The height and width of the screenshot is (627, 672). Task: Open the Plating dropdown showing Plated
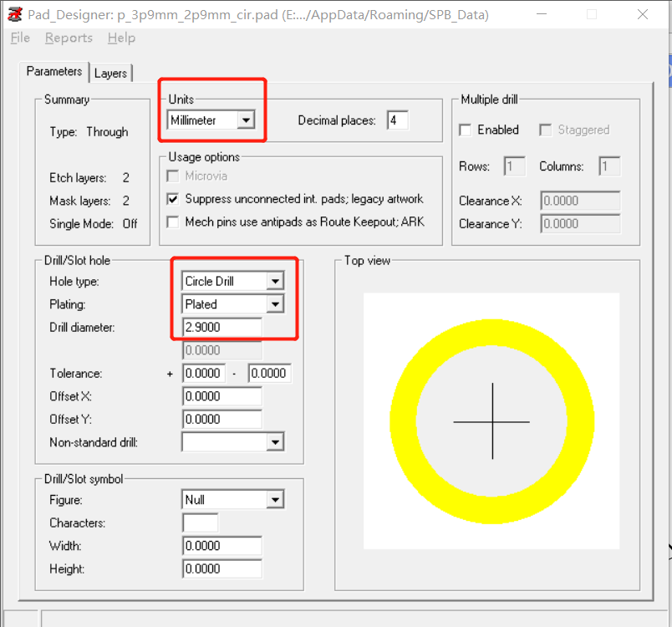coord(232,304)
